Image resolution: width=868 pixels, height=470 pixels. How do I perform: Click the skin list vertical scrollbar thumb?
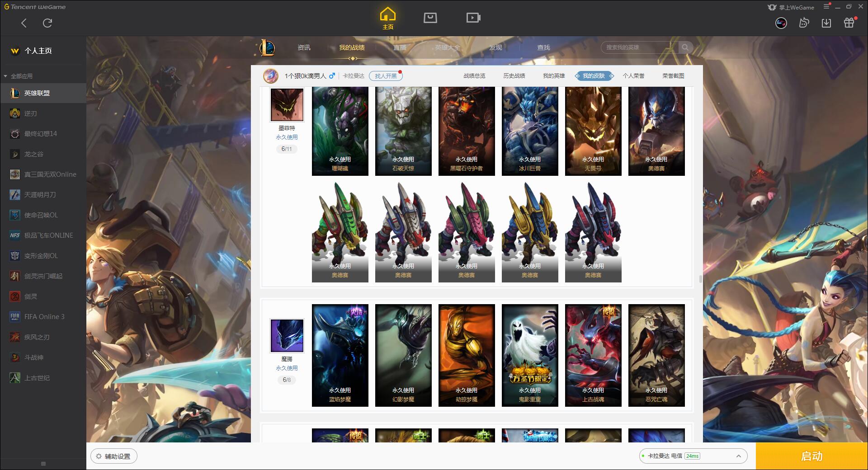click(700, 279)
